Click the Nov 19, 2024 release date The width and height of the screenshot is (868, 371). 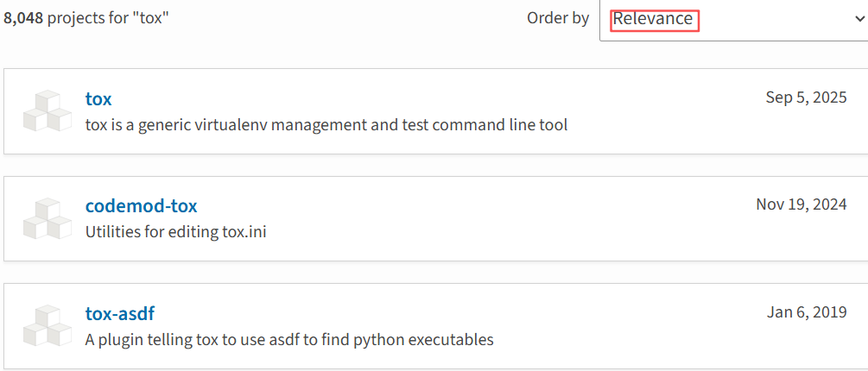[801, 204]
